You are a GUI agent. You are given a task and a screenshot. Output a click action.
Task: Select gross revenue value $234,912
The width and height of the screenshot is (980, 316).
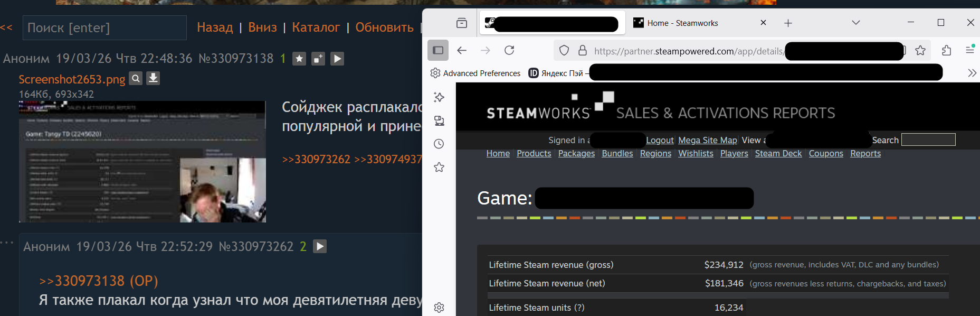point(724,265)
